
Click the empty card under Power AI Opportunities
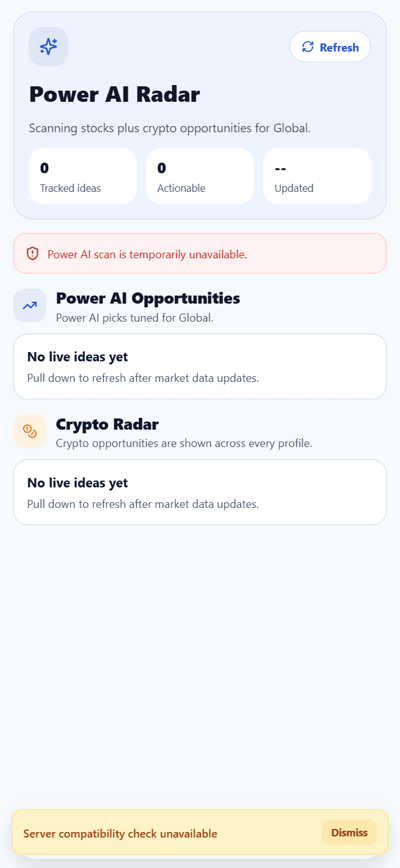tap(200, 366)
